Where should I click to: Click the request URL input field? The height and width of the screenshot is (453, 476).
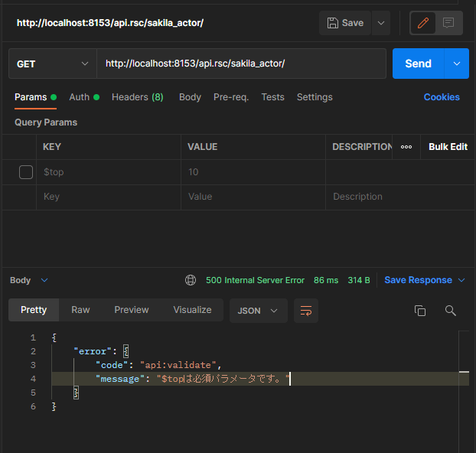pos(241,64)
